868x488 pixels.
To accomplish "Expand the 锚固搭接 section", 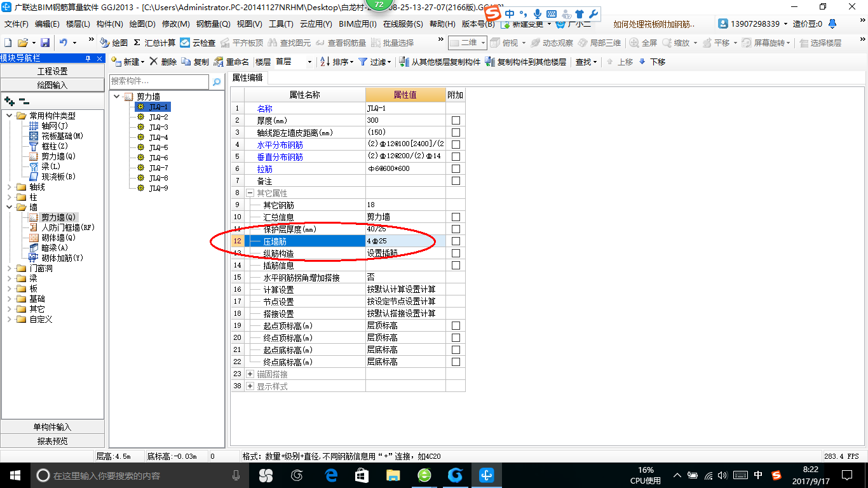I will click(250, 374).
